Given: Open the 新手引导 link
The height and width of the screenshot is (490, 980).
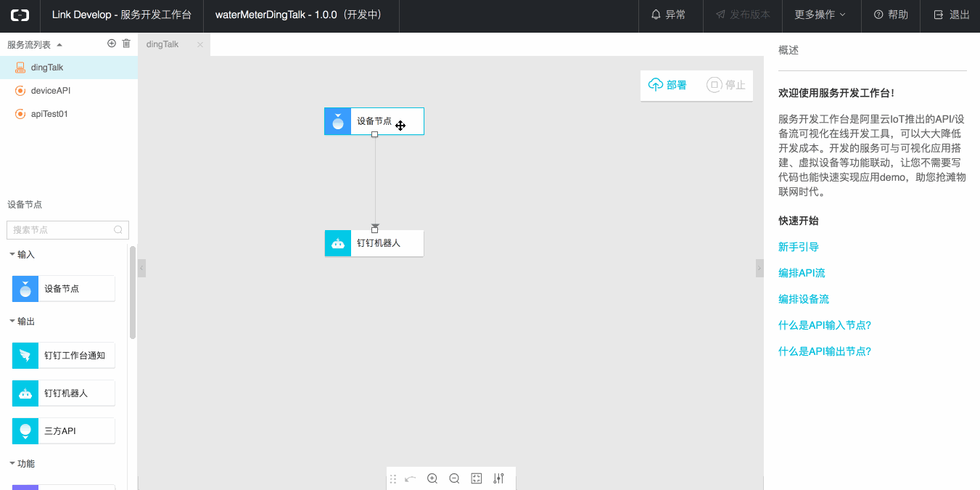Looking at the screenshot, I should (x=799, y=247).
